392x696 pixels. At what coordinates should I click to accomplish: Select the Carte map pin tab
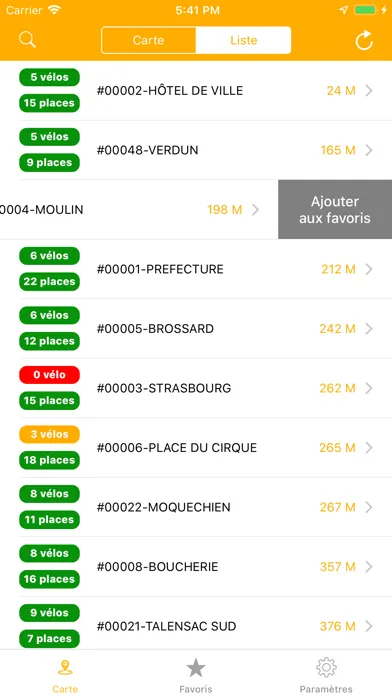click(x=65, y=675)
